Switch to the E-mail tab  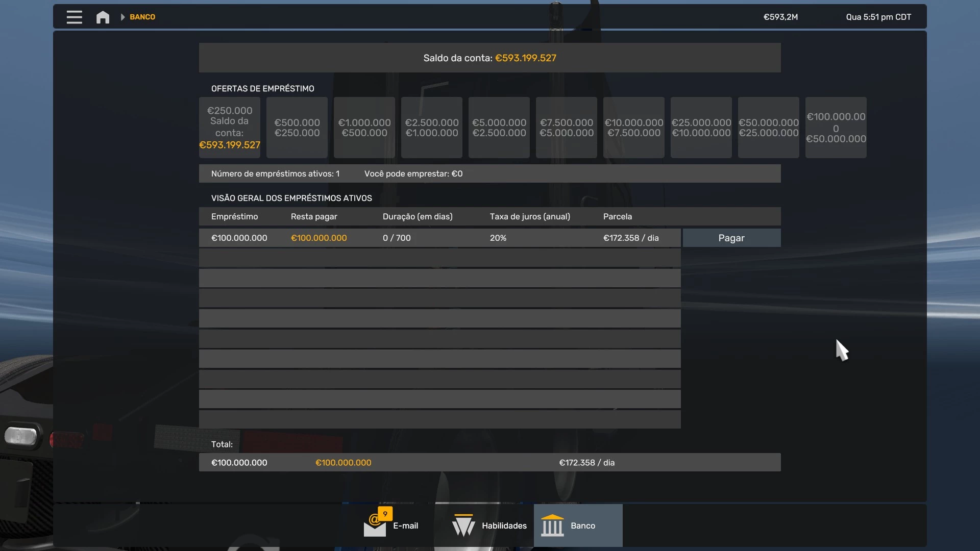tap(392, 525)
